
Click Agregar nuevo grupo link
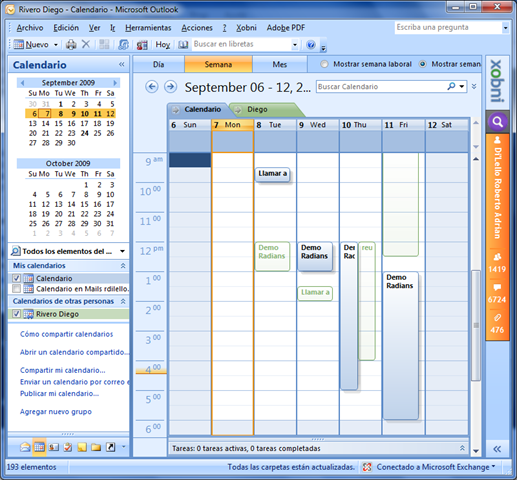[56, 412]
